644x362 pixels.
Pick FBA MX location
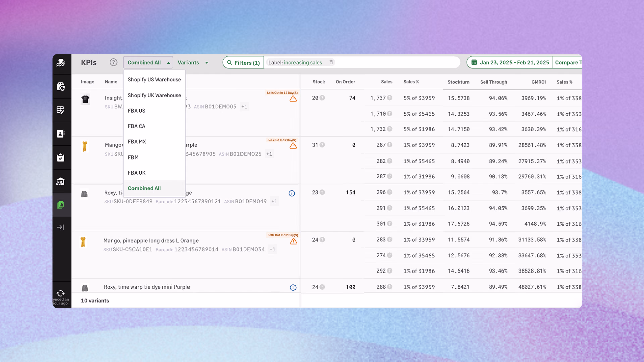tap(154, 142)
